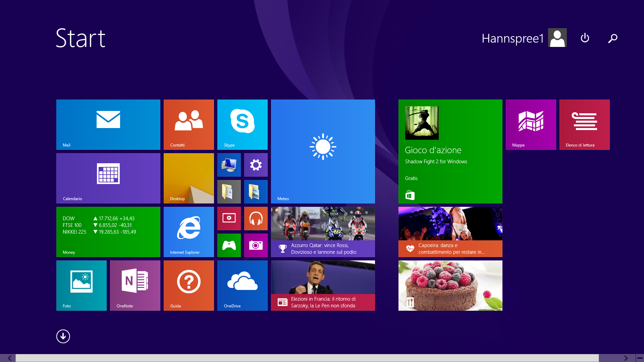Viewport: 644px width, 362px height.
Task: Open the Camera small tile
Action: (256, 245)
